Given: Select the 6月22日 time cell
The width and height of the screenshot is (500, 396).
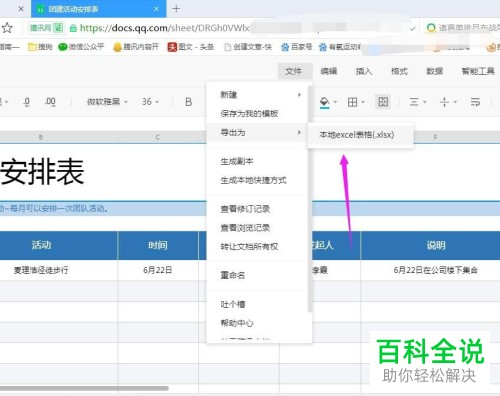Looking at the screenshot, I should point(158,270).
